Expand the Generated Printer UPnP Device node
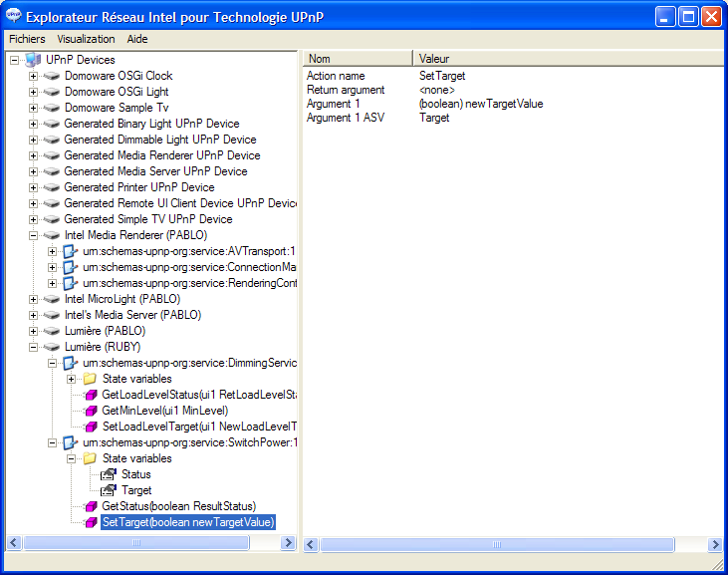Viewport: 728px width, 575px height. pyautogui.click(x=33, y=187)
